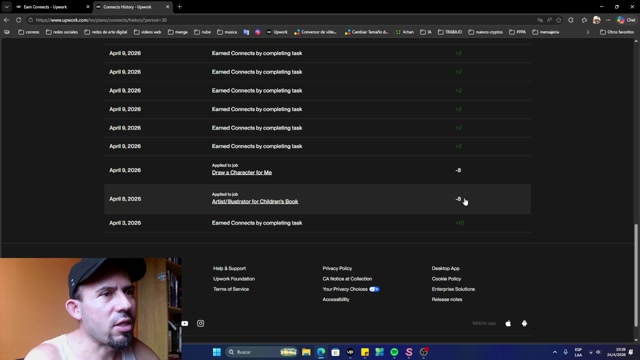Click the browser address bar URL
Image resolution: width=640 pixels, height=360 pixels.
(x=101, y=20)
